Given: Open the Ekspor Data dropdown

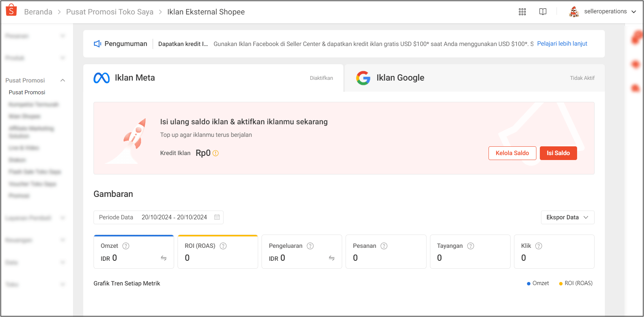Looking at the screenshot, I should click(567, 217).
